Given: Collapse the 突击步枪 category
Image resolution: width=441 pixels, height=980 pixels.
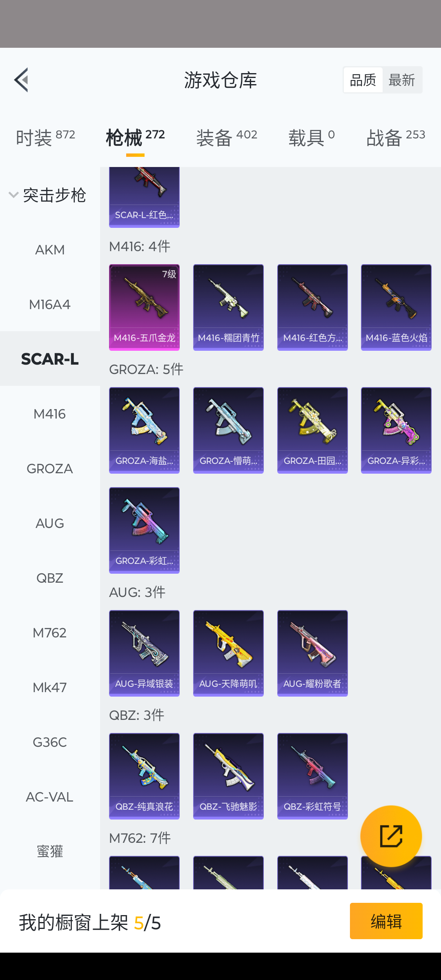Looking at the screenshot, I should [47, 195].
